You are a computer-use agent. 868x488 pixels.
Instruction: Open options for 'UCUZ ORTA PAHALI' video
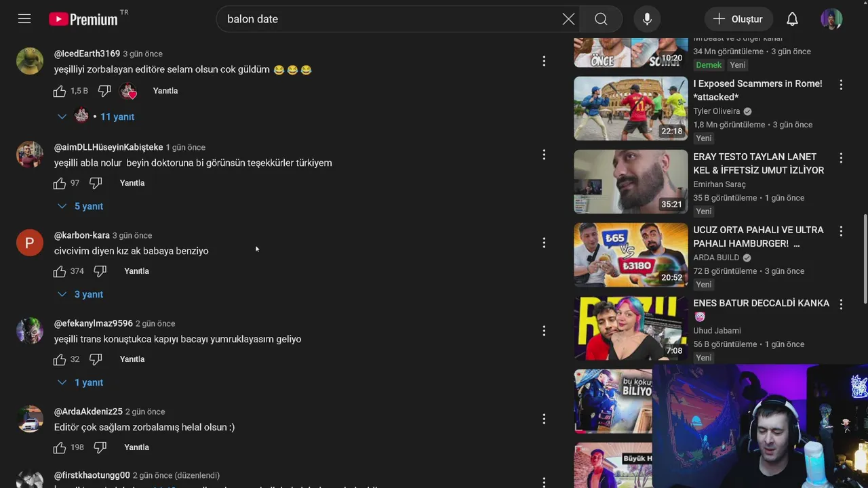coord(841,231)
